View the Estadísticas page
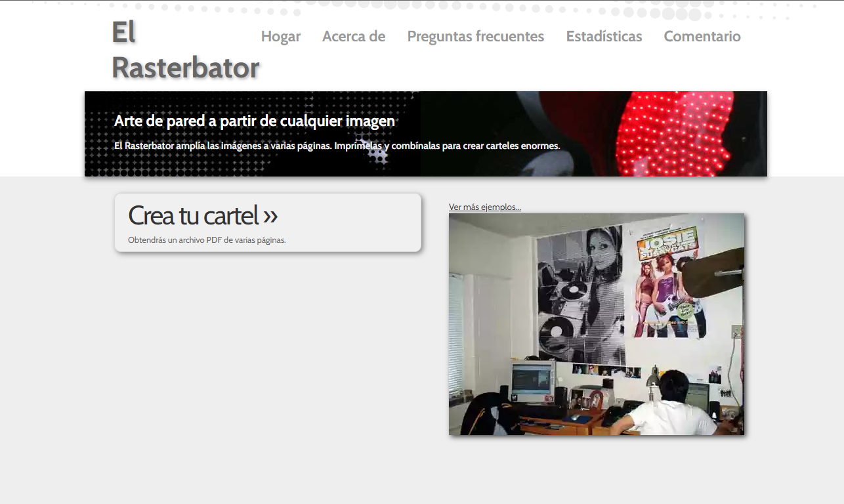This screenshot has height=504, width=844. click(x=604, y=37)
